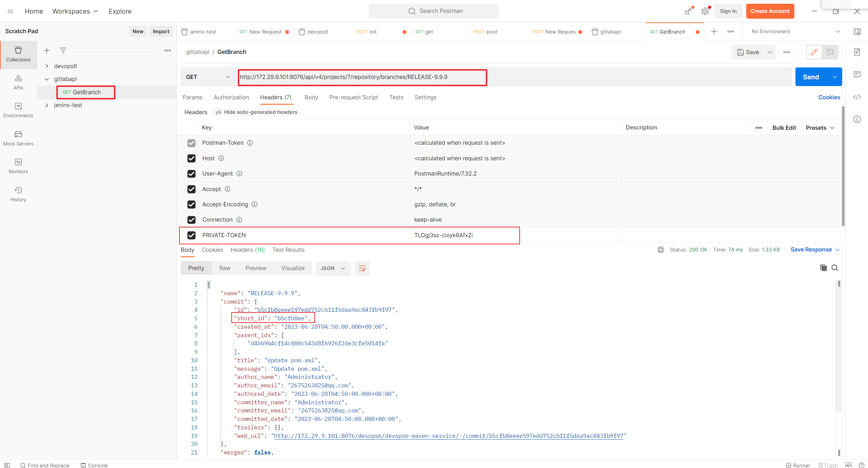Screen dimensions: 868x468
Task: Open the comments icon in right sidebar
Action: (857, 74)
